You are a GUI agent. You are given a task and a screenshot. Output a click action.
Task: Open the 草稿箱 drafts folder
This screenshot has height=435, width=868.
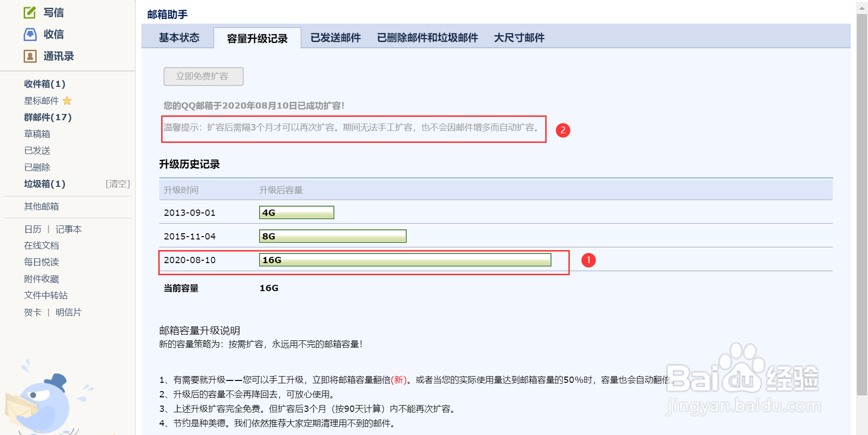(x=37, y=134)
